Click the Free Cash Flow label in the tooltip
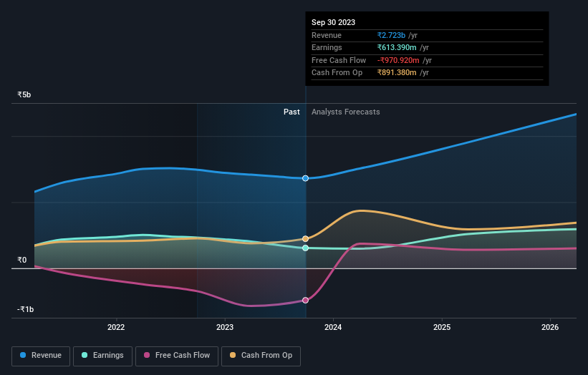588x375 pixels. tap(339, 60)
